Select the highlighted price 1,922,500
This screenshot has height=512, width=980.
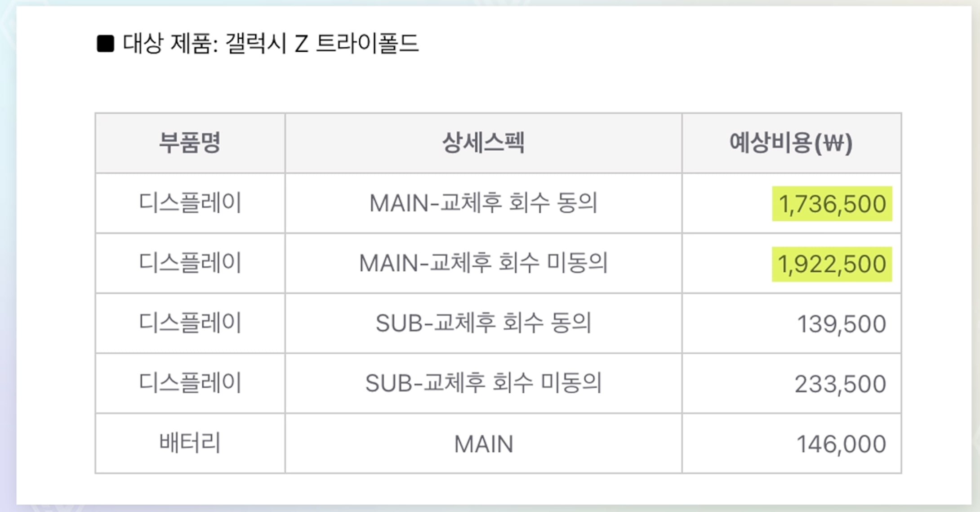coord(832,264)
